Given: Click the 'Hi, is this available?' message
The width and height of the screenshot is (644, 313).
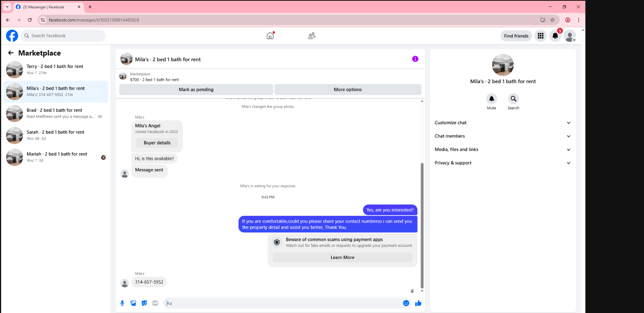Looking at the screenshot, I should [154, 159].
